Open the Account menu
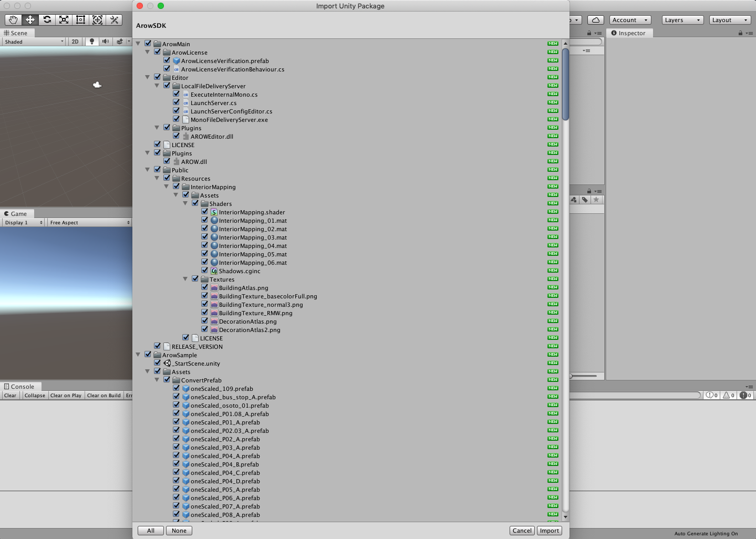756x539 pixels. coord(630,20)
